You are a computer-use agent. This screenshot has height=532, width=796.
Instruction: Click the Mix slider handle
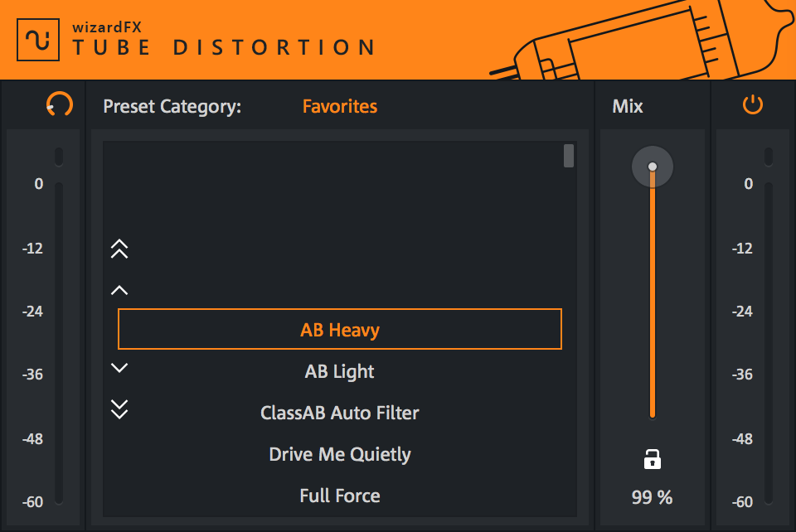[x=653, y=167]
